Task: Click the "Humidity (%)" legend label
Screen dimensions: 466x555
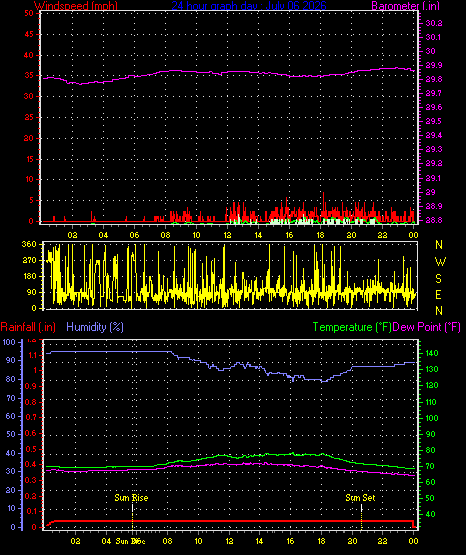Action: click(95, 327)
